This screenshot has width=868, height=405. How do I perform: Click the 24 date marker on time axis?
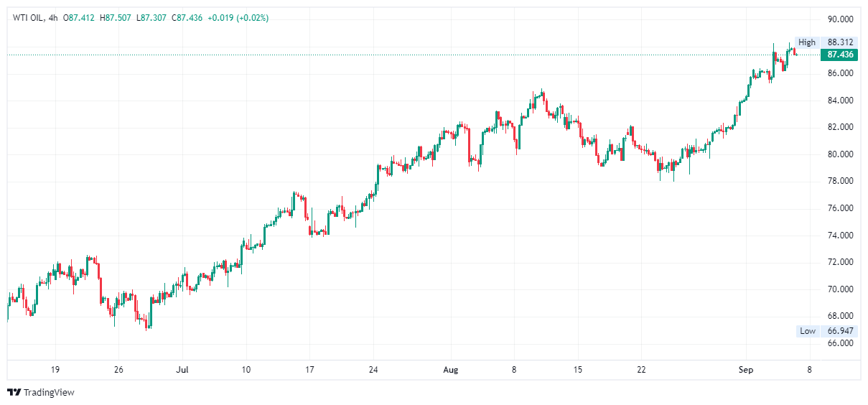(x=373, y=370)
